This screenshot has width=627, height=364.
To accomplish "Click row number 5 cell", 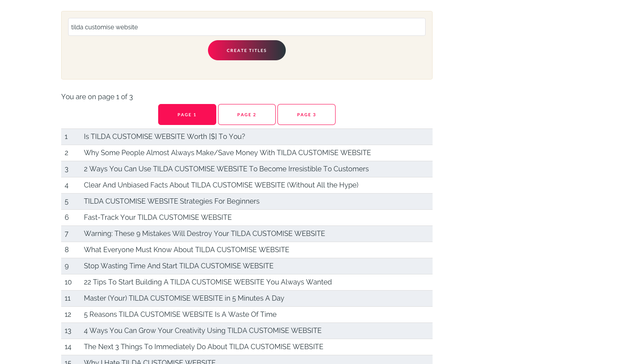I will point(71,201).
